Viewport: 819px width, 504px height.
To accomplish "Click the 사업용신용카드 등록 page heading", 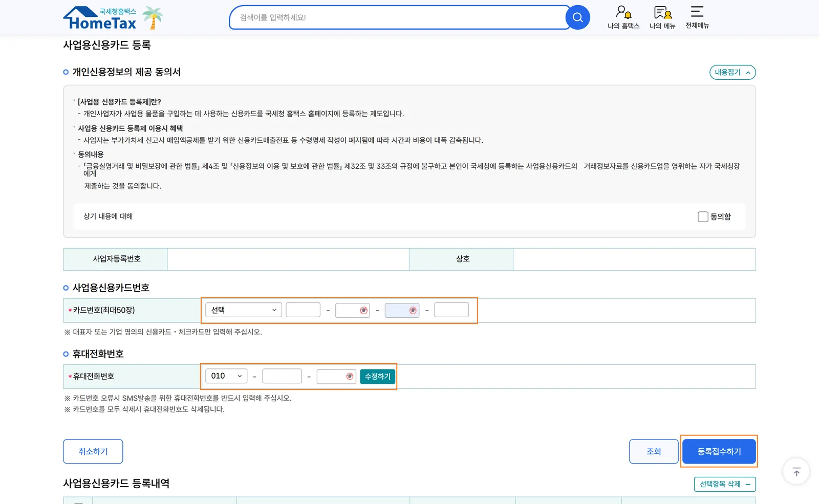I will (x=107, y=45).
